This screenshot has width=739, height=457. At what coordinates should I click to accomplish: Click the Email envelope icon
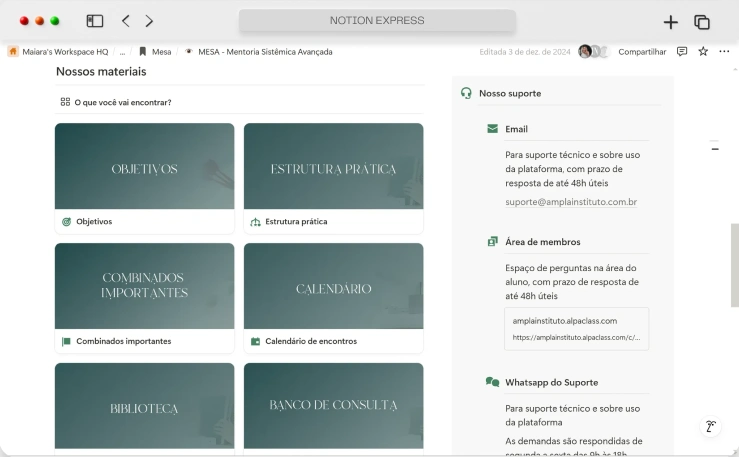coord(492,129)
